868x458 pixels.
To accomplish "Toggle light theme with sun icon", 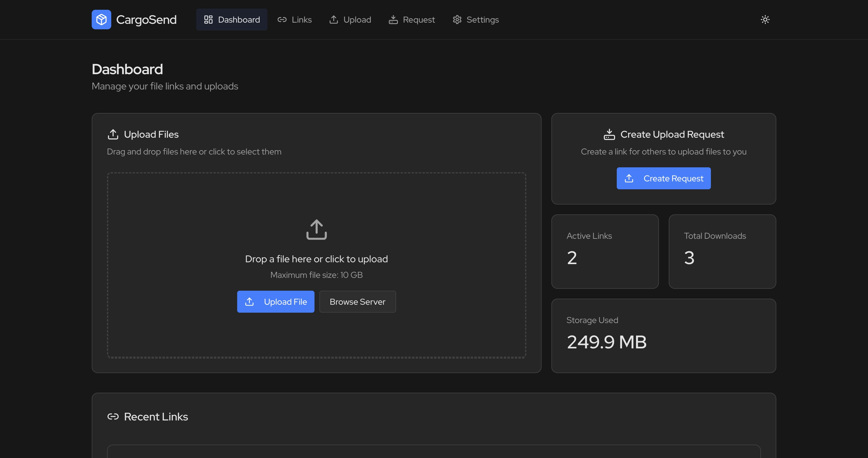I will point(765,20).
